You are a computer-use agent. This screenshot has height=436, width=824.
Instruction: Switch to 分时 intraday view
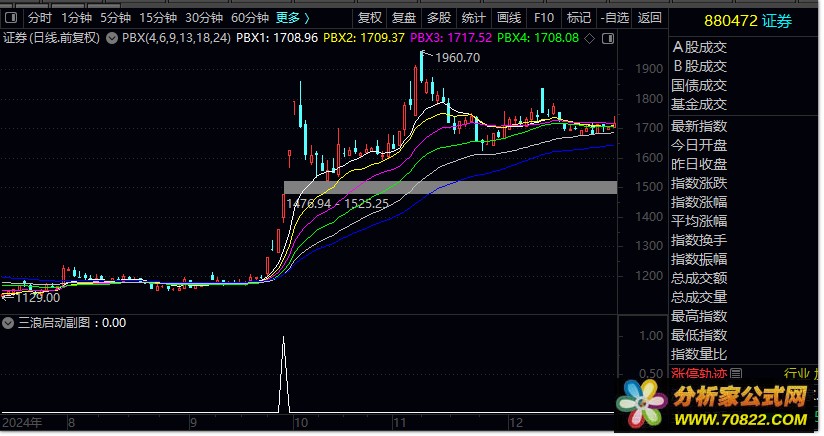coord(40,18)
